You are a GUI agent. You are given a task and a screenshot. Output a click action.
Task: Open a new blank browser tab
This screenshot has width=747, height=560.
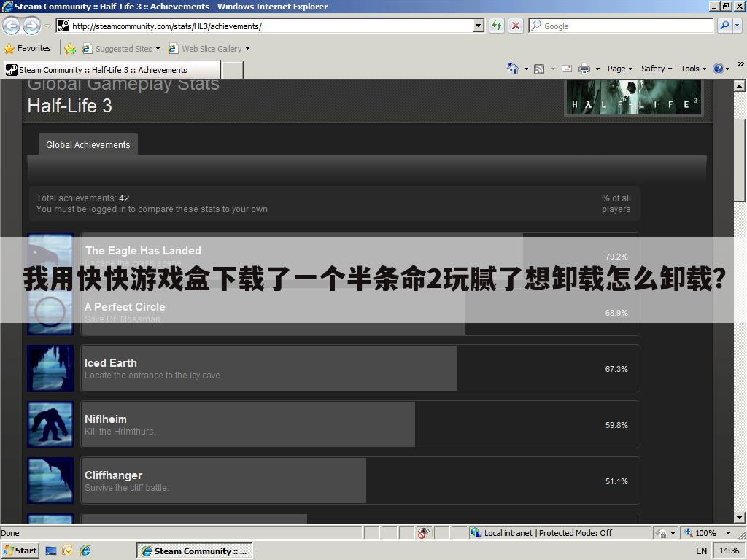point(233,70)
